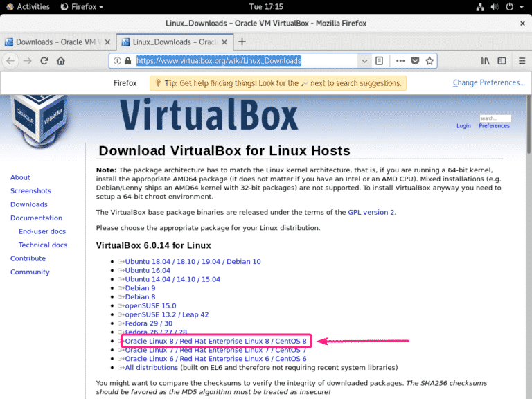
Task: Switch to the Downloads – Oracle VM tab
Action: tap(55, 42)
